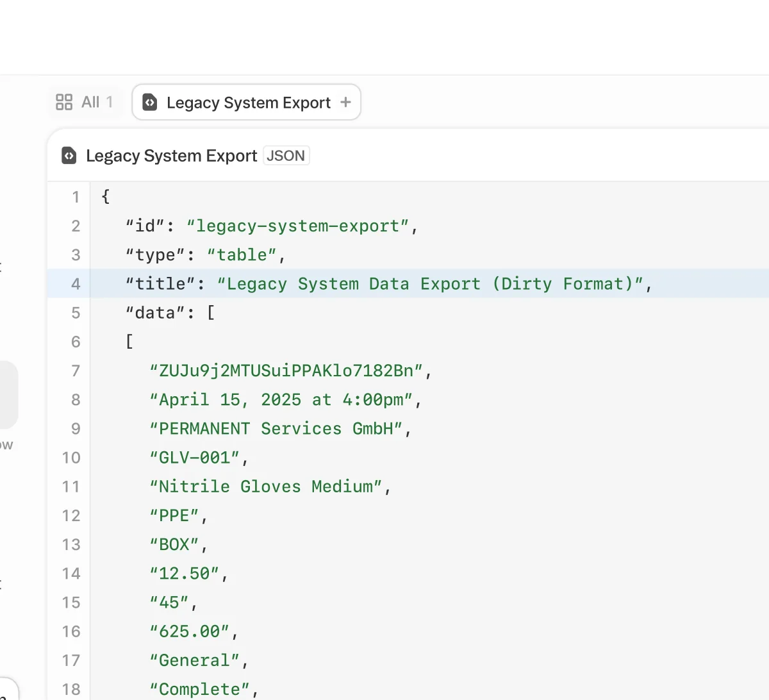This screenshot has height=700, width=769.
Task: Click the "table" type value
Action: (242, 255)
